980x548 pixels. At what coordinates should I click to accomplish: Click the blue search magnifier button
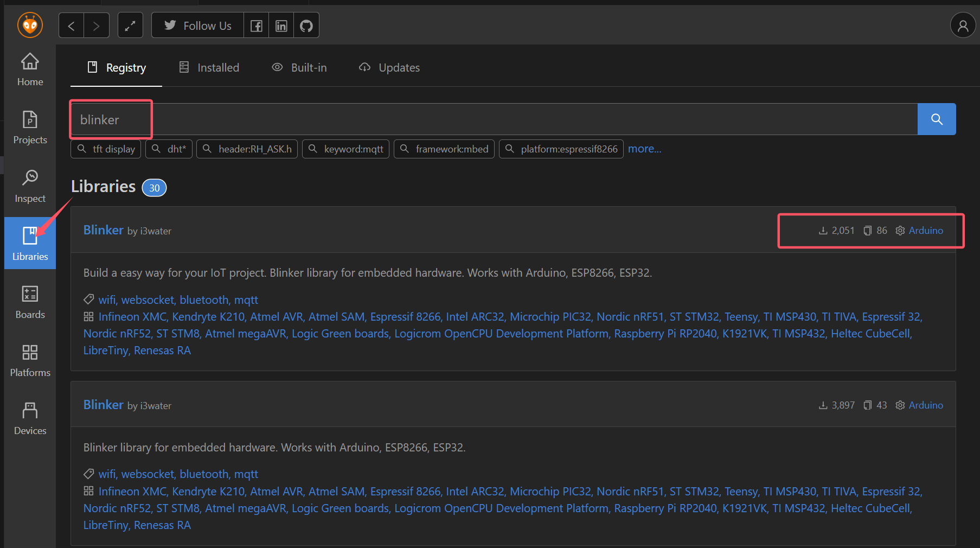[937, 119]
